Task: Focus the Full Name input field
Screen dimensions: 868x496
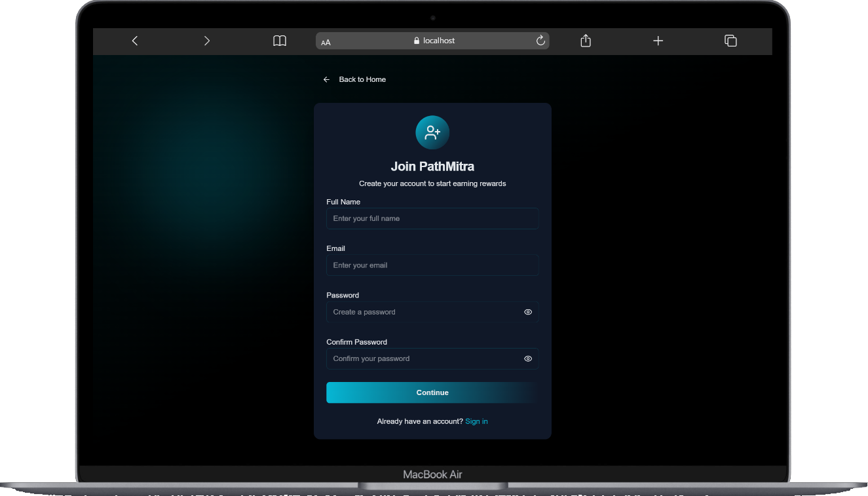Action: [x=432, y=218]
